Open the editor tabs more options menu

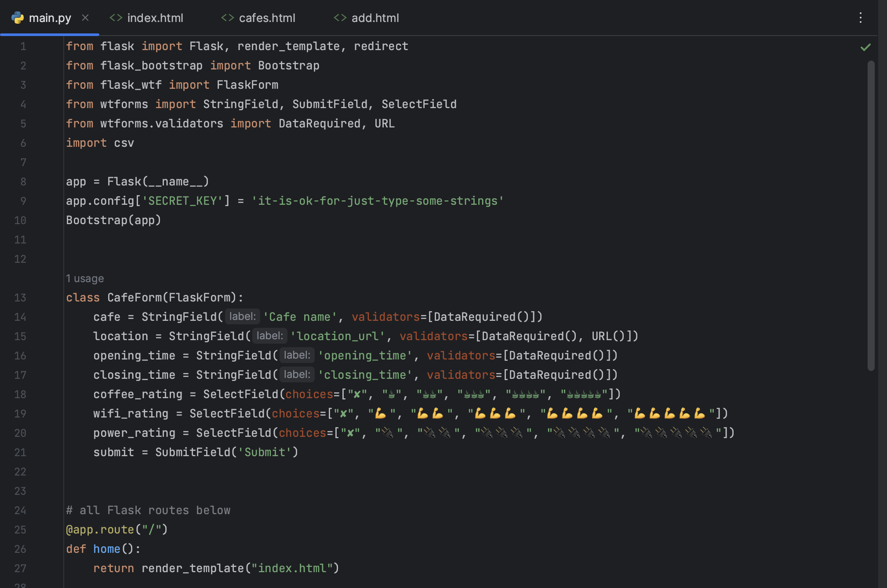(861, 18)
